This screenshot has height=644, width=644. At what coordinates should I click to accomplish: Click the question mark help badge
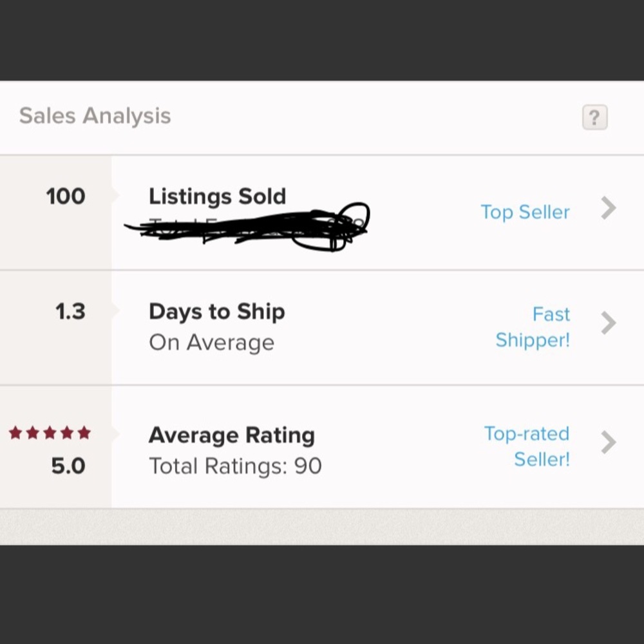coord(594,117)
